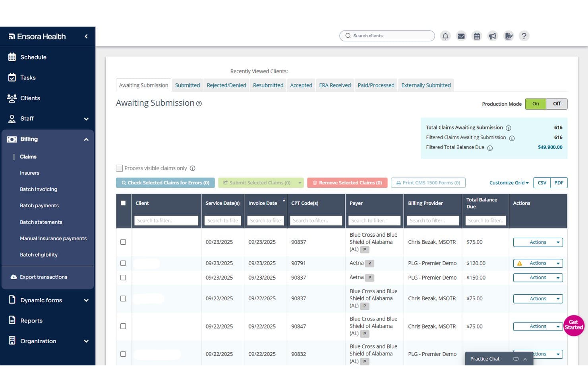The width and height of the screenshot is (588, 392).
Task: Focus the Search clients field
Action: 387,36
